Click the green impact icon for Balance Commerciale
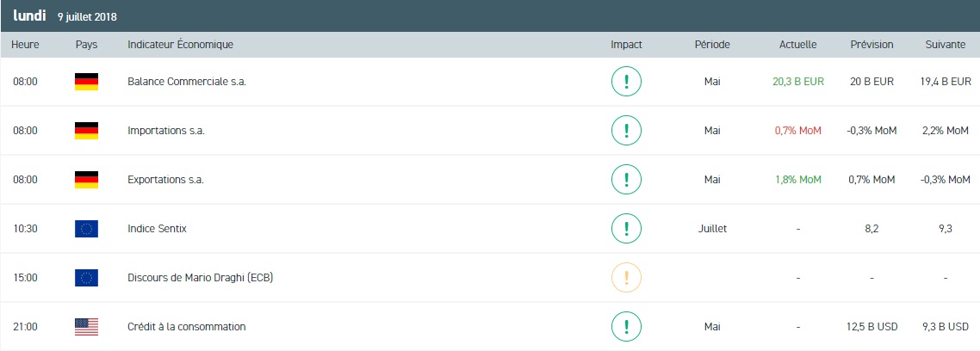 coord(626,82)
